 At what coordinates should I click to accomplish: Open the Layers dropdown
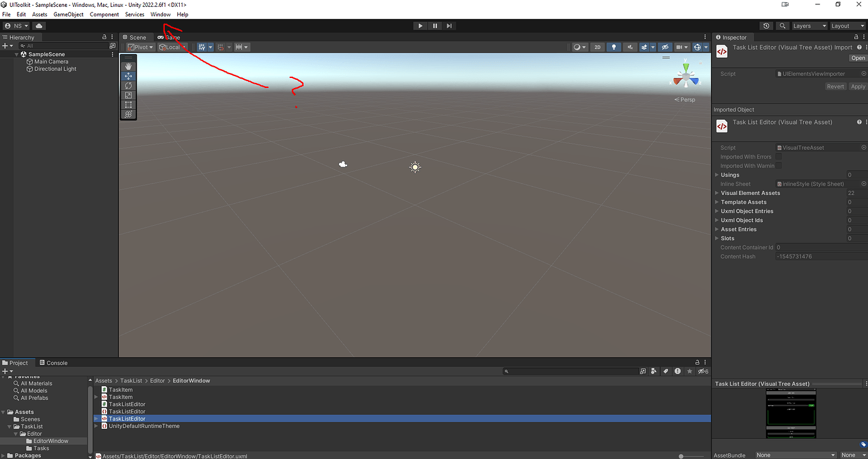(809, 26)
